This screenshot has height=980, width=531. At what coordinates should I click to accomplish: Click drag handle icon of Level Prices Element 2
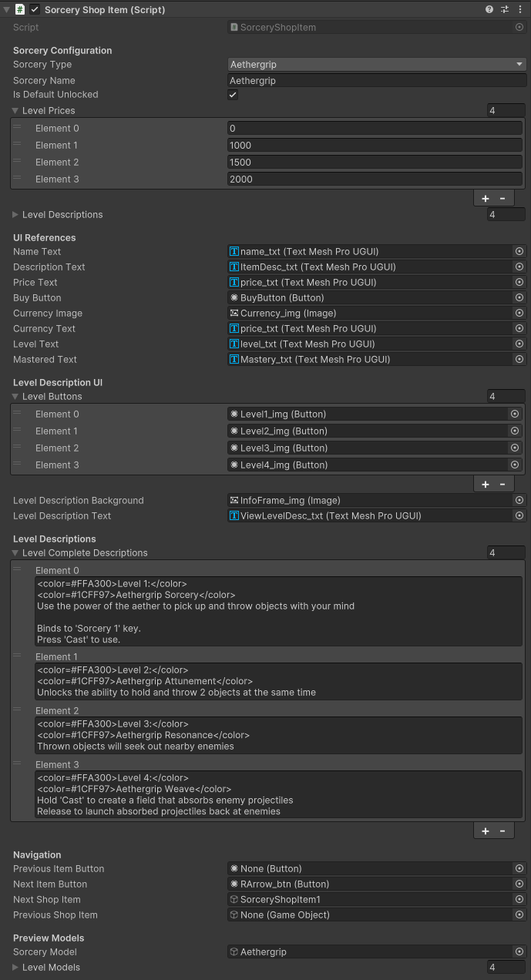17,162
